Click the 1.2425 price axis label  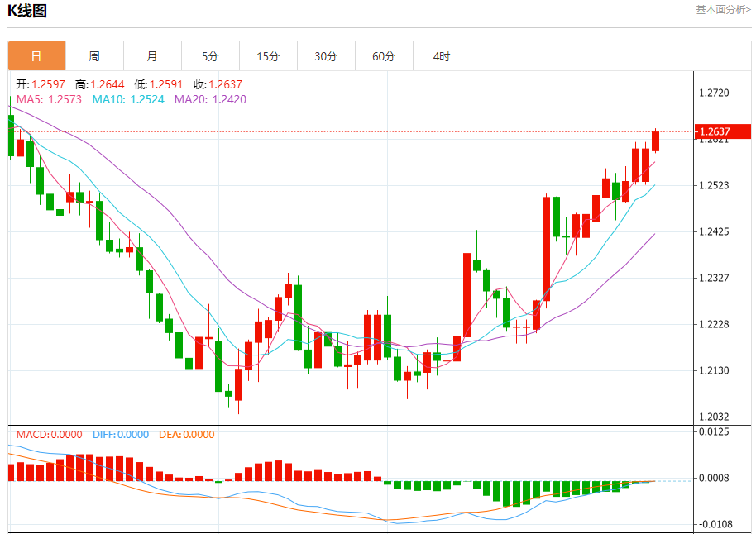click(x=714, y=231)
